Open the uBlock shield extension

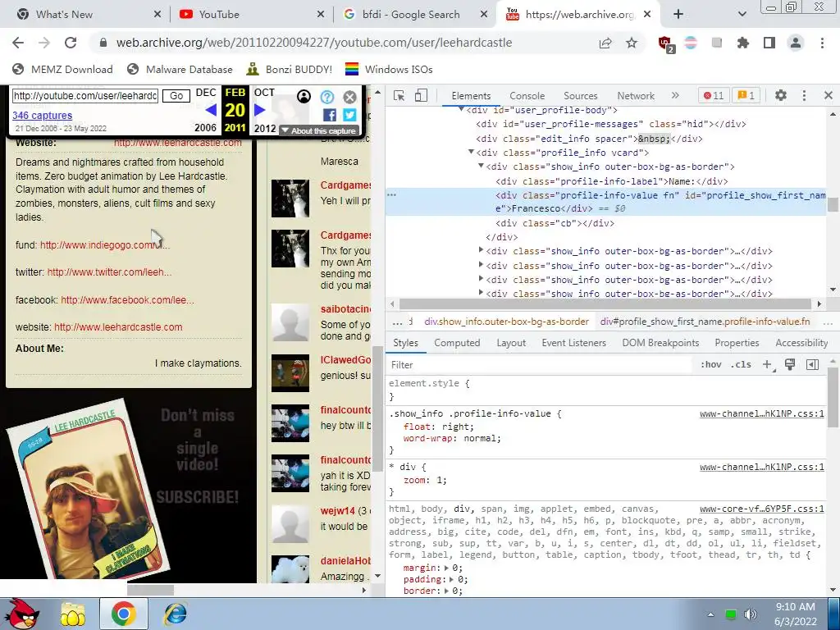[665, 43]
